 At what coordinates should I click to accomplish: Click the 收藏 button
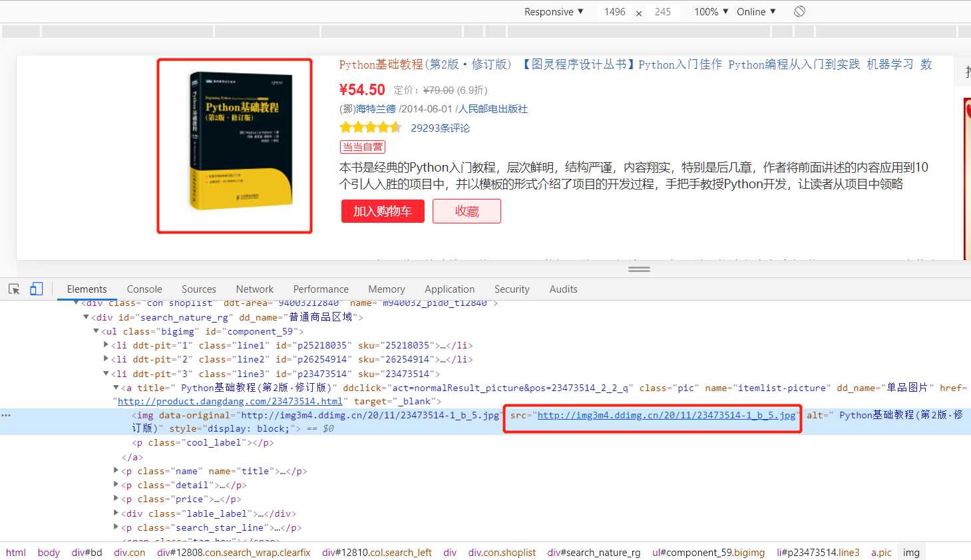(x=467, y=211)
